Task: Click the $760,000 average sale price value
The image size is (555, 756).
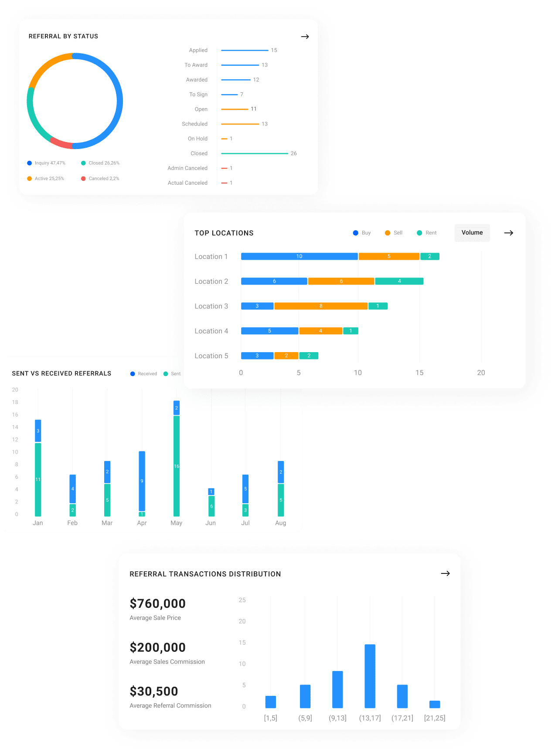Action: coord(158,603)
